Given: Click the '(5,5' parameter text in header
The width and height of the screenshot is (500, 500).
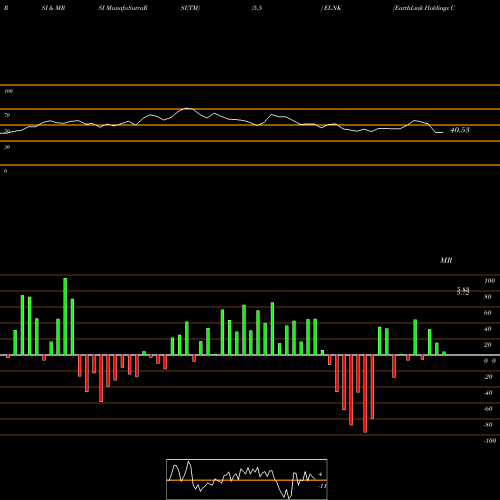Looking at the screenshot, I should click(257, 8).
